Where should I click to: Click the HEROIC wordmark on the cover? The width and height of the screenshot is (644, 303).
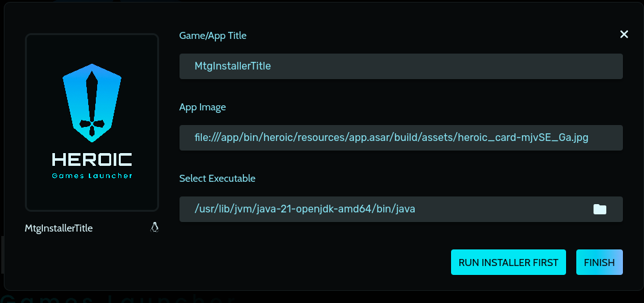(91, 160)
